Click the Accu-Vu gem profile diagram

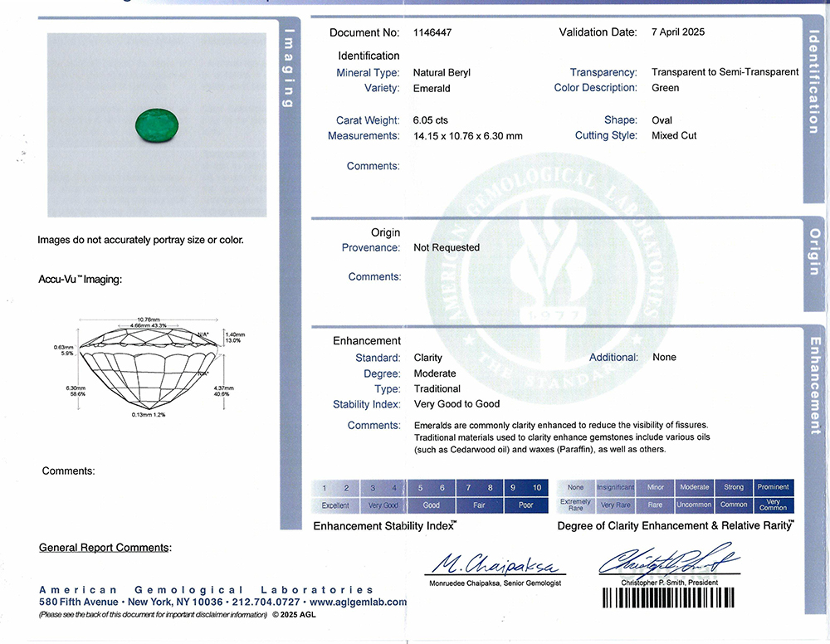click(x=149, y=367)
